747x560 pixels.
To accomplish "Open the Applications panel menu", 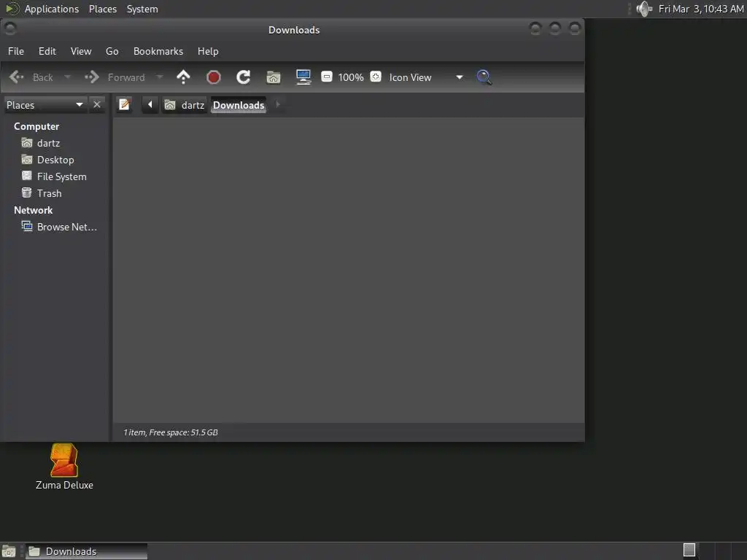I will tap(52, 9).
